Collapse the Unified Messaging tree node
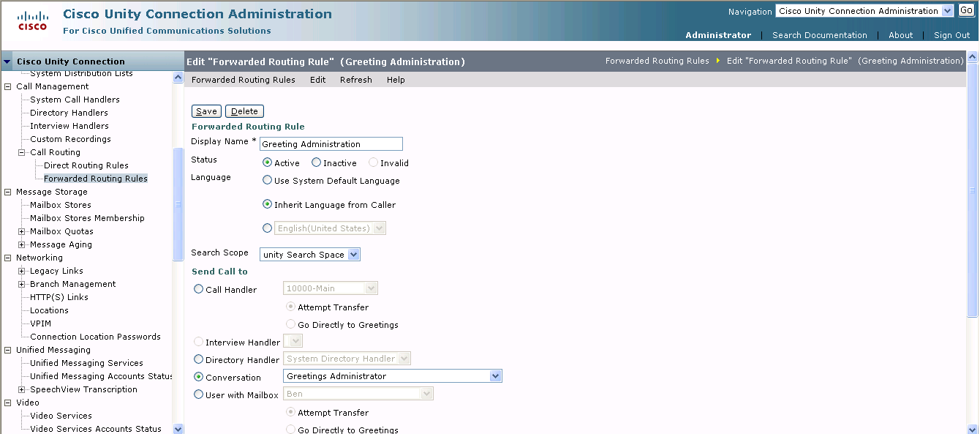This screenshot has width=980, height=434. tap(8, 350)
